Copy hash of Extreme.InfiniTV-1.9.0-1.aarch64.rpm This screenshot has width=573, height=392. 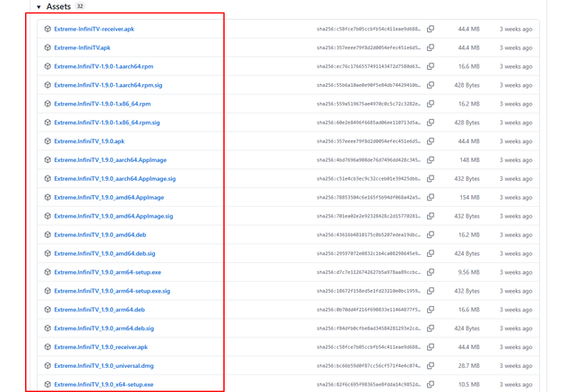(431, 66)
